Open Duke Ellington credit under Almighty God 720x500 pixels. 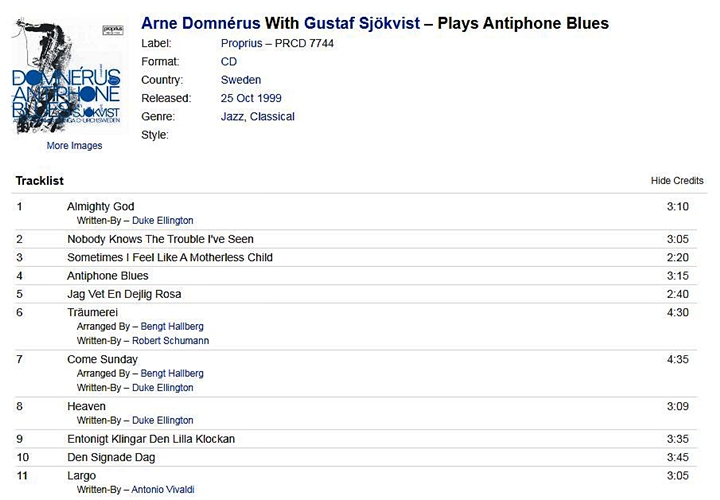(x=163, y=220)
